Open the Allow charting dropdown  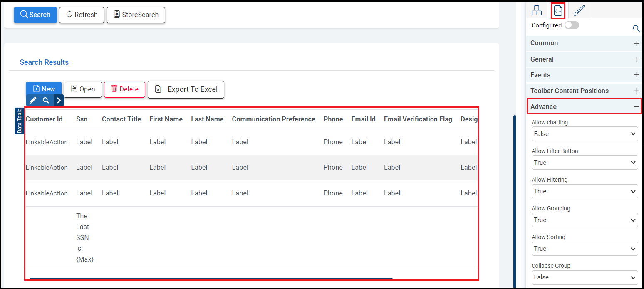tap(585, 134)
